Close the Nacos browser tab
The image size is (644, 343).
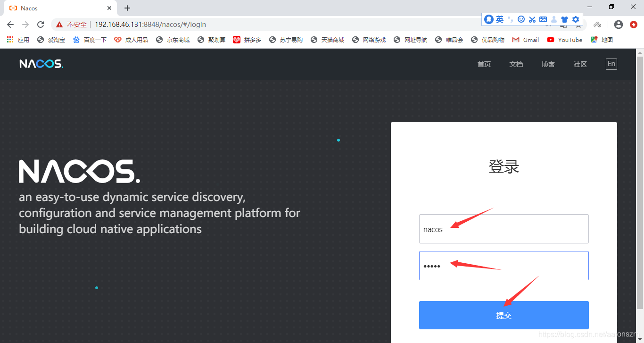[x=109, y=8]
